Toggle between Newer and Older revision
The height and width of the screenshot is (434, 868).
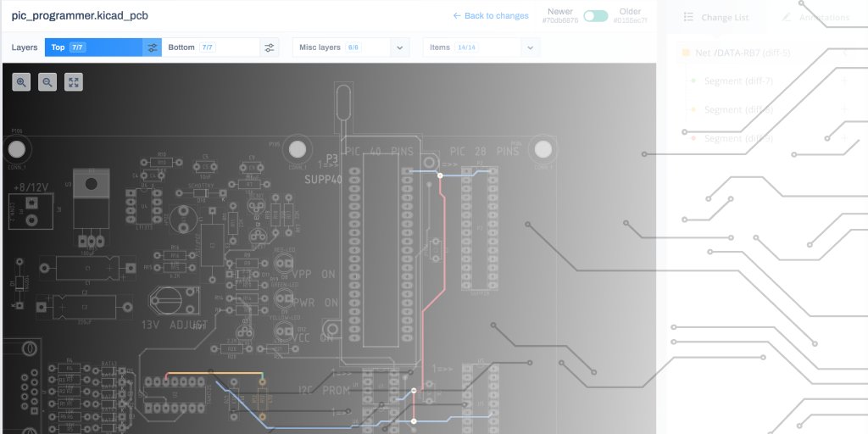click(x=596, y=16)
